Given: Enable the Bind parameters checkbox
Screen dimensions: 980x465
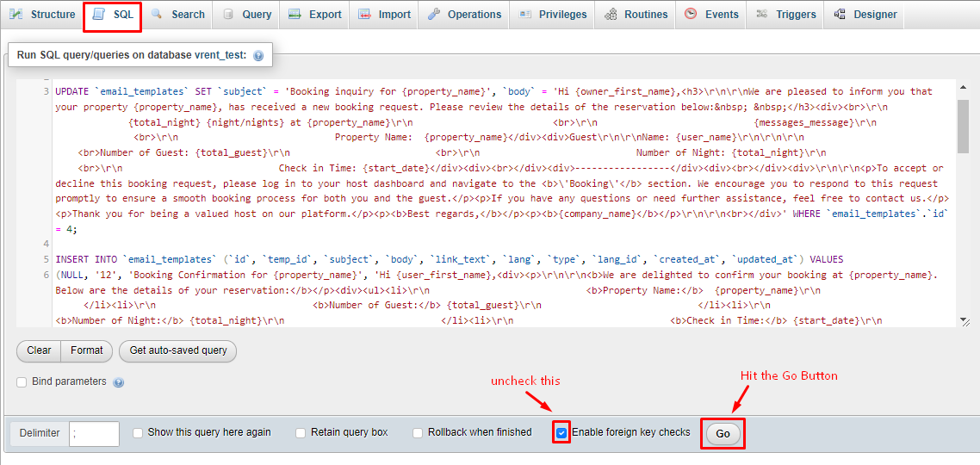Looking at the screenshot, I should click(22, 381).
